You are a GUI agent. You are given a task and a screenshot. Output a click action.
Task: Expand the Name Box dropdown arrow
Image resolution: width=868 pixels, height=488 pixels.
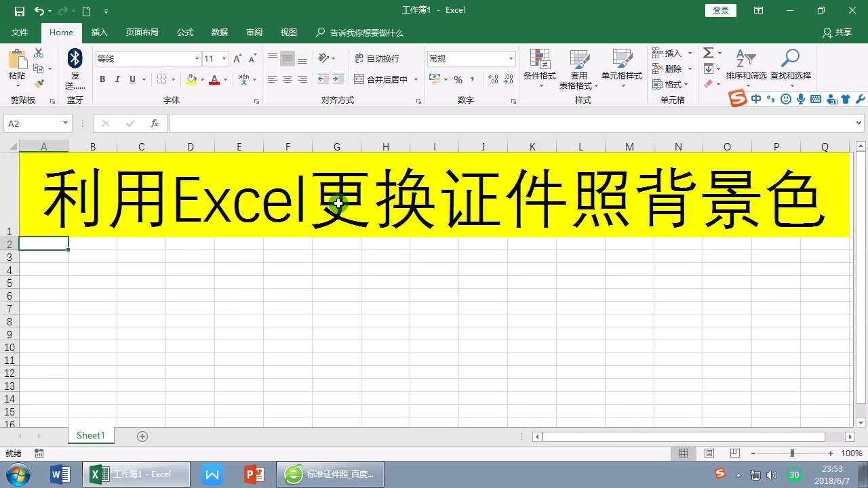point(66,123)
